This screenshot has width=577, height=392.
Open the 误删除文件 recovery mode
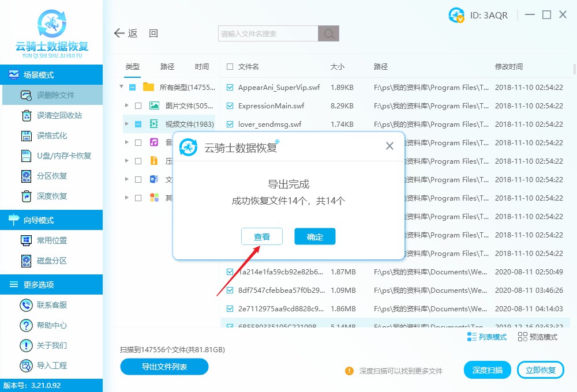click(53, 95)
